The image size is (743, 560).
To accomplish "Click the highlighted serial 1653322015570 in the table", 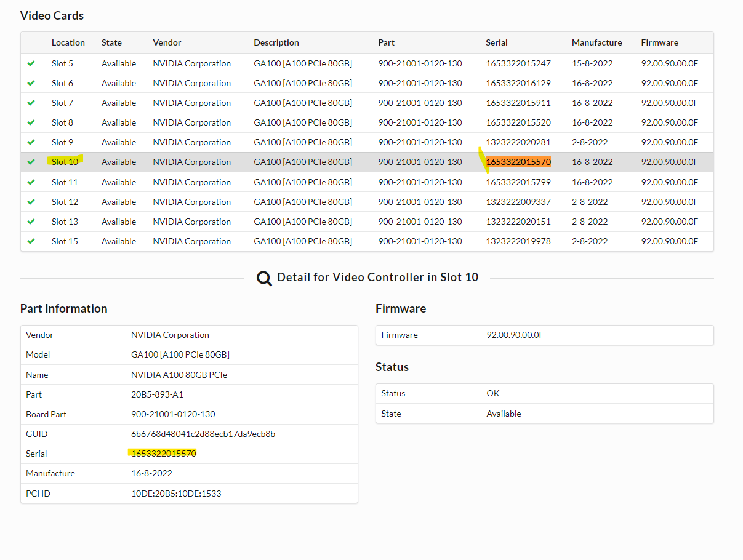I will pyautogui.click(x=517, y=162).
